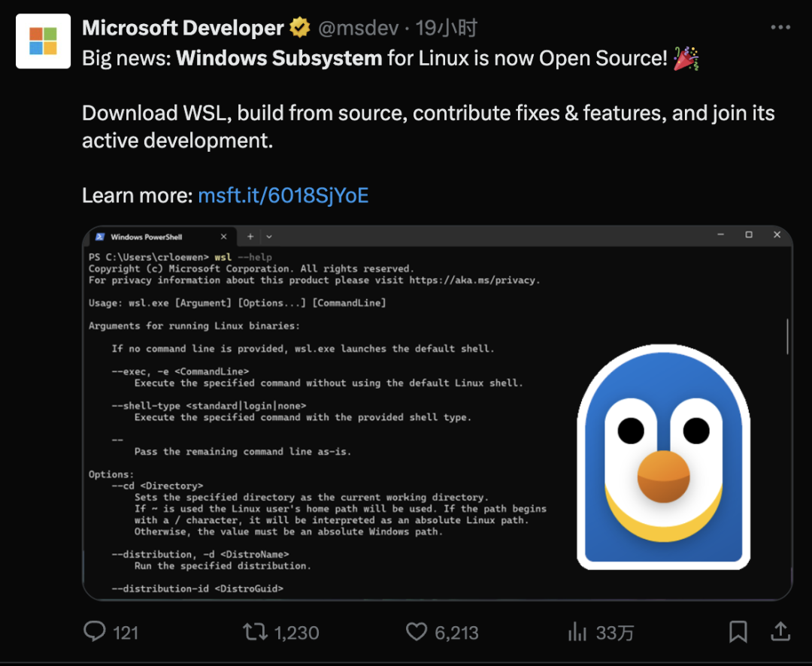Like the post with heart icon
The height and width of the screenshot is (666, 812).
[417, 631]
